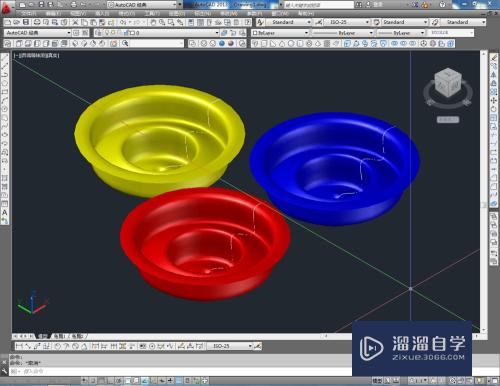This screenshot has height=386, width=500.
Task: Toggle the Model space button in the status bar
Action: point(377,380)
